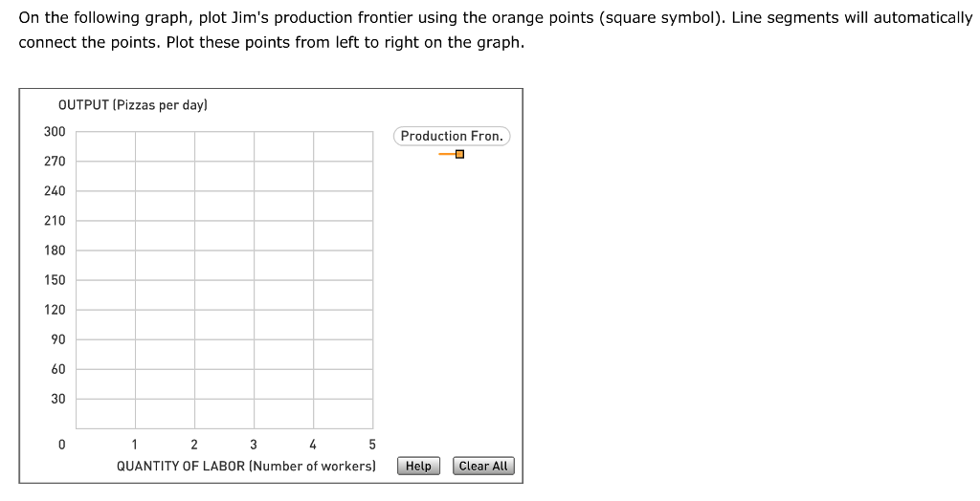Click the orange line segment in legend

(x=447, y=154)
